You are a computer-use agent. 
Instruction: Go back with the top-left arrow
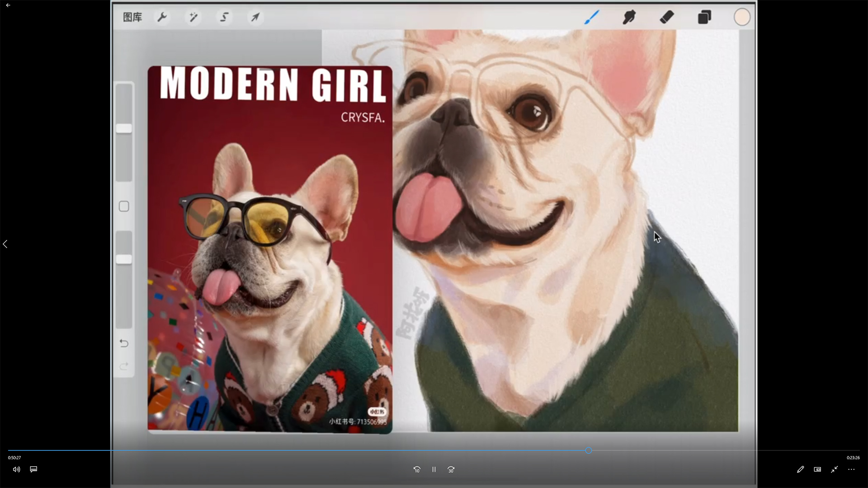pos(8,5)
